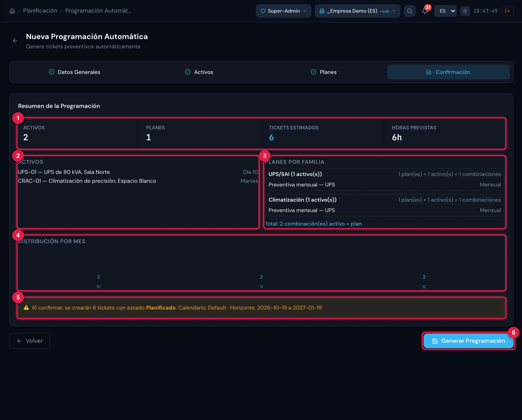Screen dimensions: 522x420
Task: Toggle the light/dark theme sun icon
Action: point(465,11)
